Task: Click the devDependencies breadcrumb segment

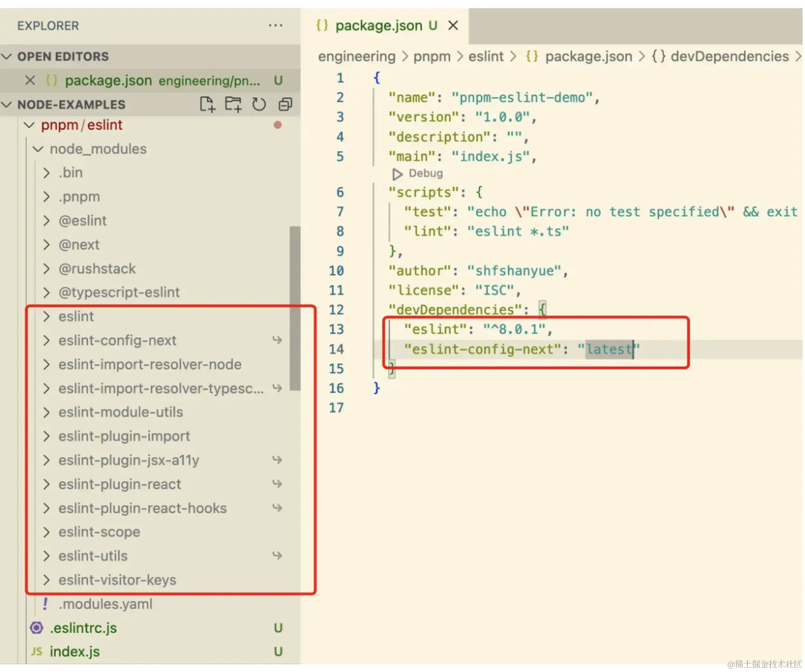Action: [729, 56]
